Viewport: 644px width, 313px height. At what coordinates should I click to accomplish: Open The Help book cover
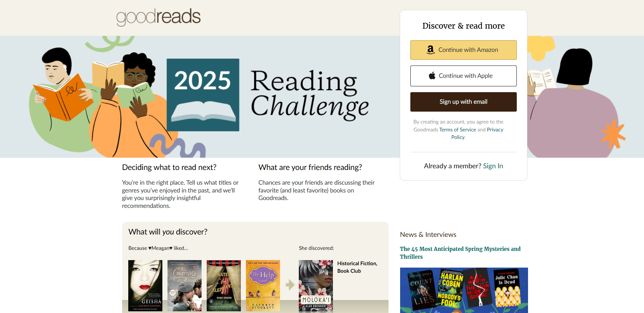pos(263,286)
